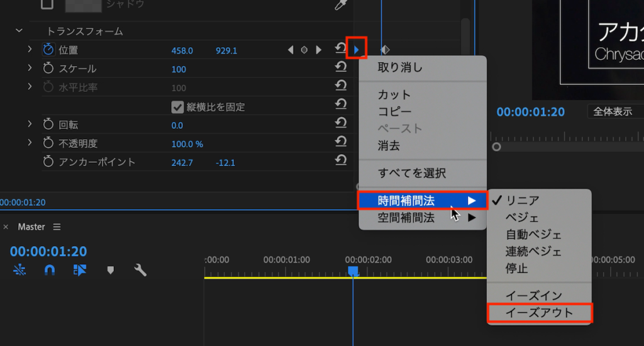Toggle timeline snap magnet icon
The image size is (644, 346).
(49, 270)
